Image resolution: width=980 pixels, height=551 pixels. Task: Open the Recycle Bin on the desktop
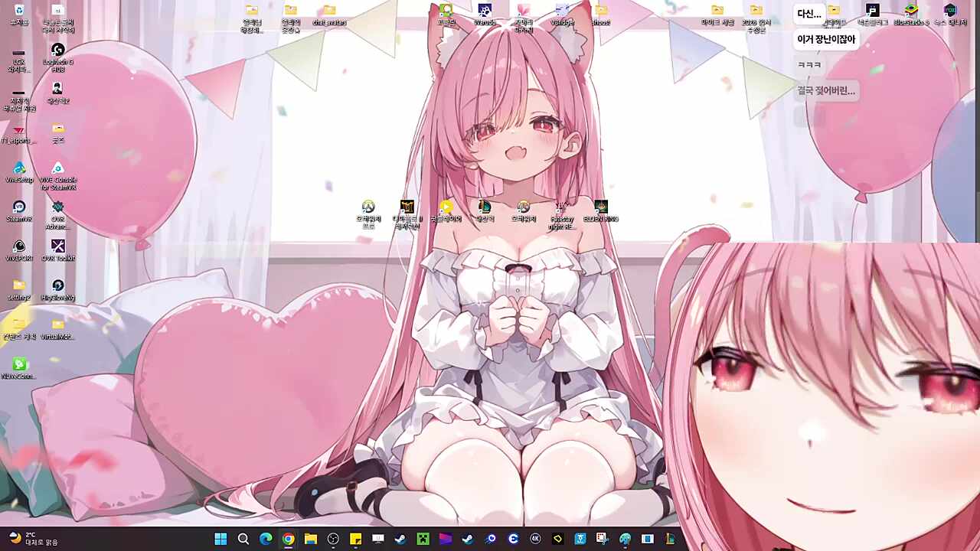(x=19, y=11)
